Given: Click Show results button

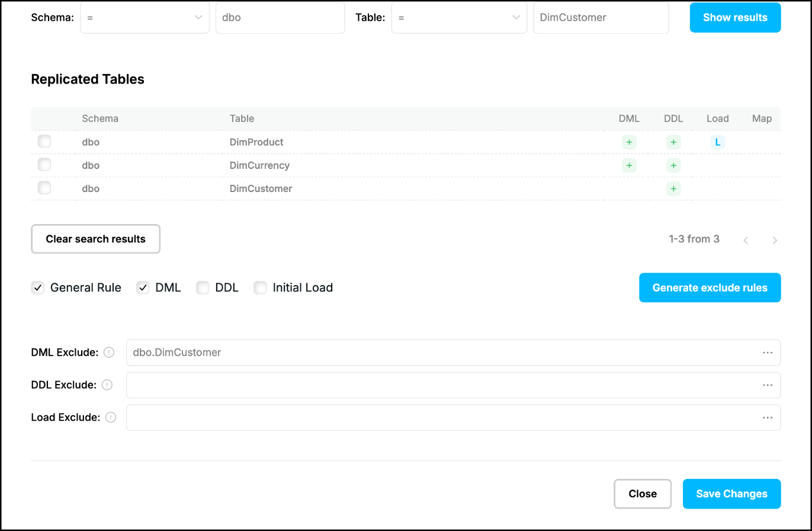Looking at the screenshot, I should 735,18.
